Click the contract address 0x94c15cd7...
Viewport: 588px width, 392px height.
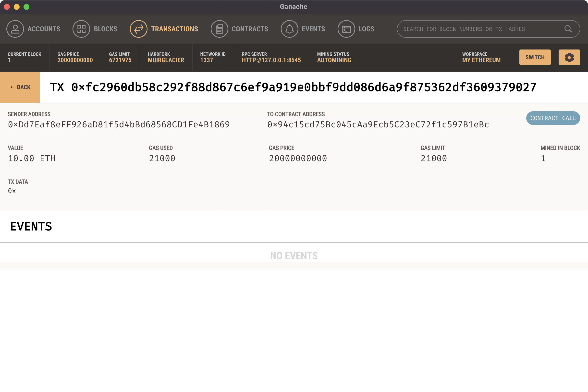378,124
